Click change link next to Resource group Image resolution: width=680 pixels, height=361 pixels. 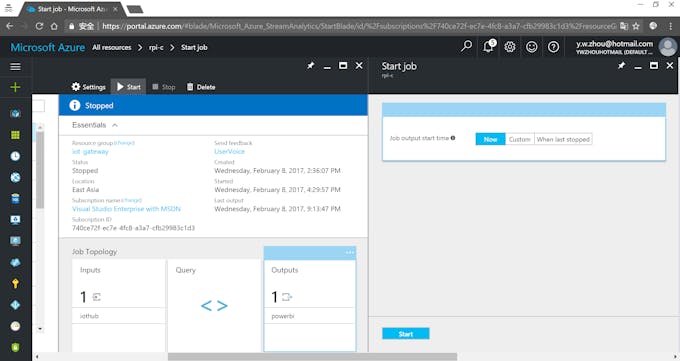click(124, 143)
